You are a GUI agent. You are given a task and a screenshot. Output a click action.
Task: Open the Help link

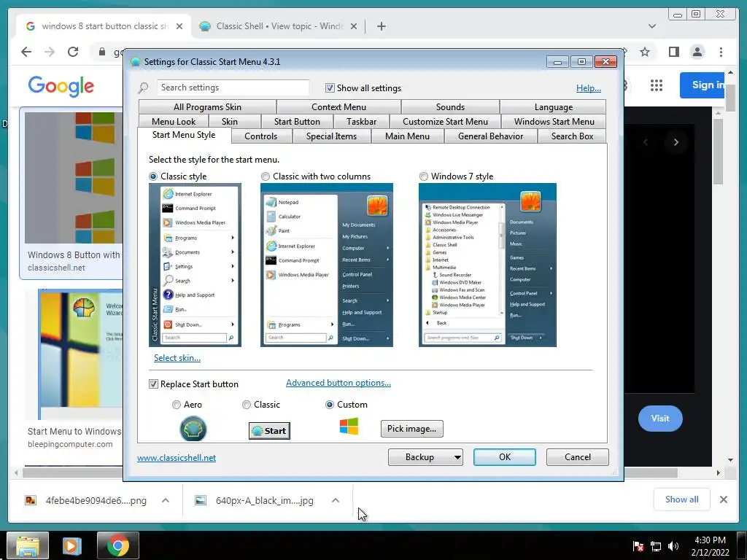tap(589, 88)
